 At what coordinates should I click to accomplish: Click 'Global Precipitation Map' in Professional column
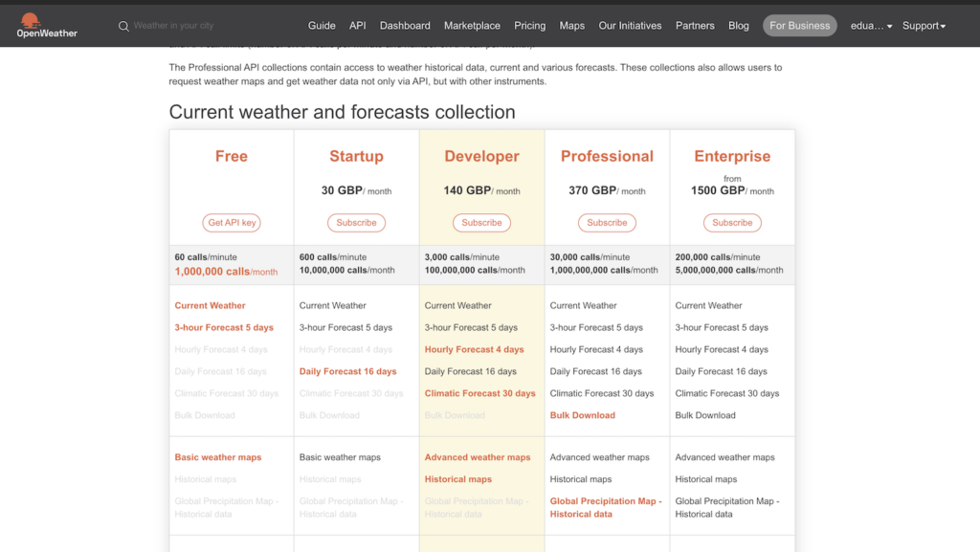[x=606, y=508]
